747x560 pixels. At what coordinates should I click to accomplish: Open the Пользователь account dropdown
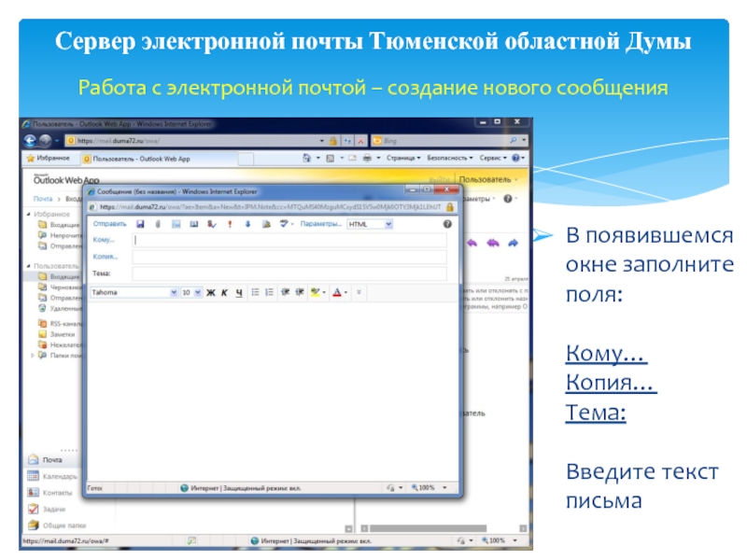click(488, 179)
